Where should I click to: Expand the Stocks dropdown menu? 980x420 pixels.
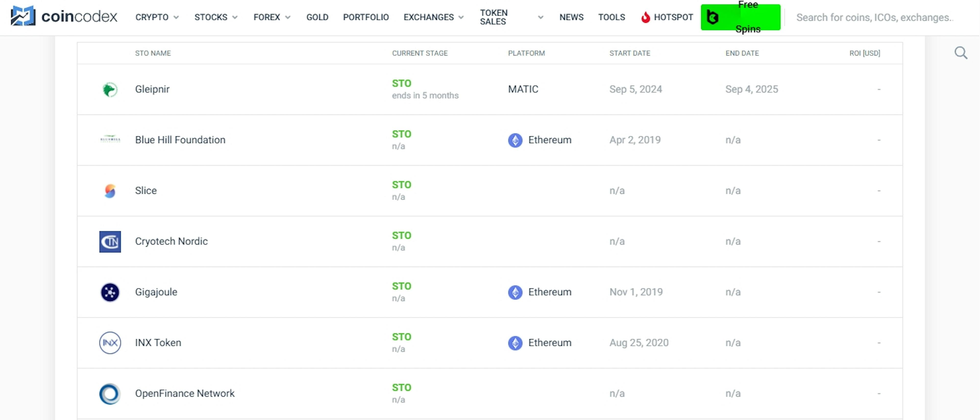click(235, 18)
